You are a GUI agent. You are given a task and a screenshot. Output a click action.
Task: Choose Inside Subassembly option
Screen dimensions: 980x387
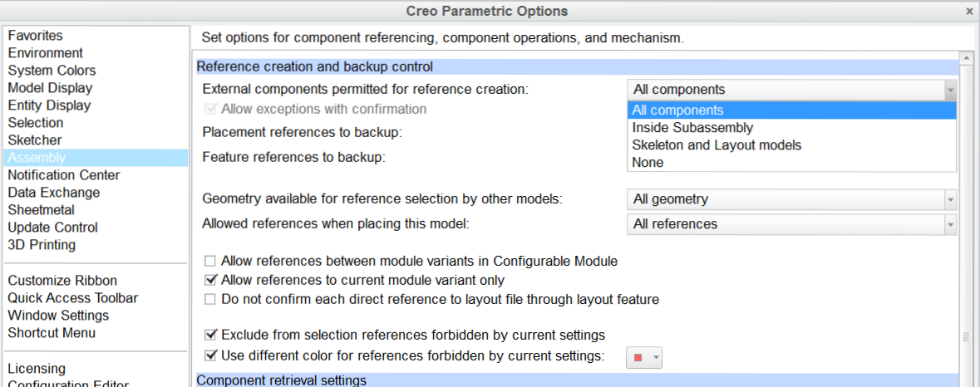tap(792, 128)
